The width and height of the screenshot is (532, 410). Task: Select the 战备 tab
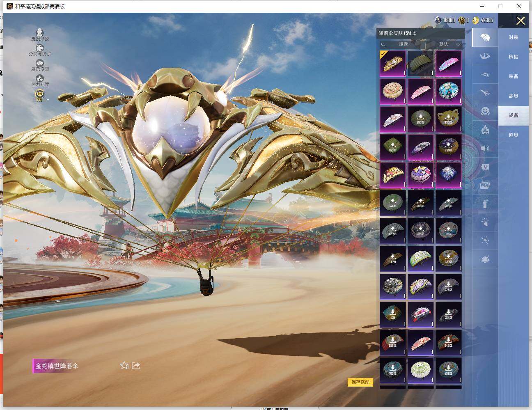513,115
